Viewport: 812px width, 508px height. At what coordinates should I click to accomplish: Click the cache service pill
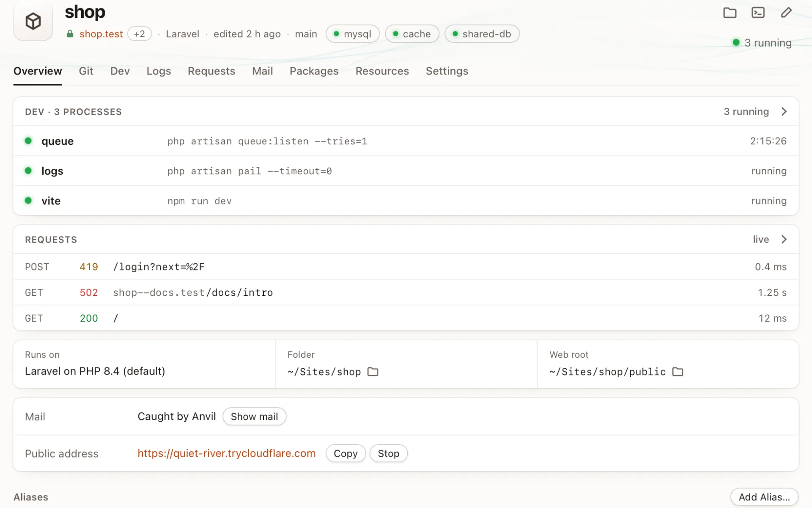pyautogui.click(x=412, y=34)
